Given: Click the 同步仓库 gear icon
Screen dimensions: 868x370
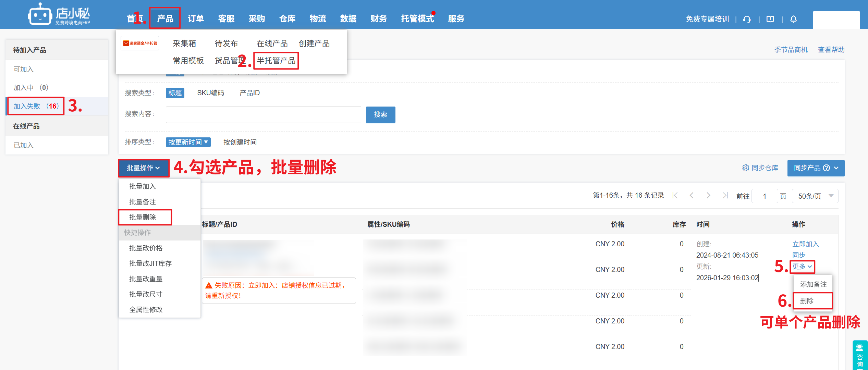Looking at the screenshot, I should coord(745,168).
